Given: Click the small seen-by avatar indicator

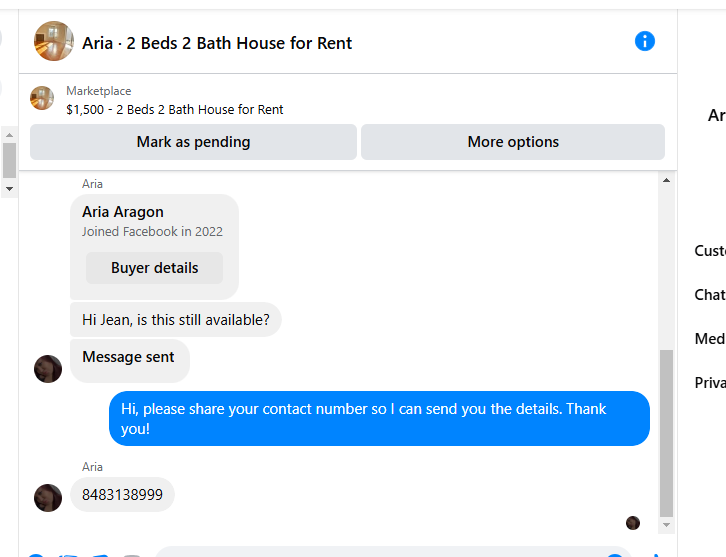Looking at the screenshot, I should 633,523.
